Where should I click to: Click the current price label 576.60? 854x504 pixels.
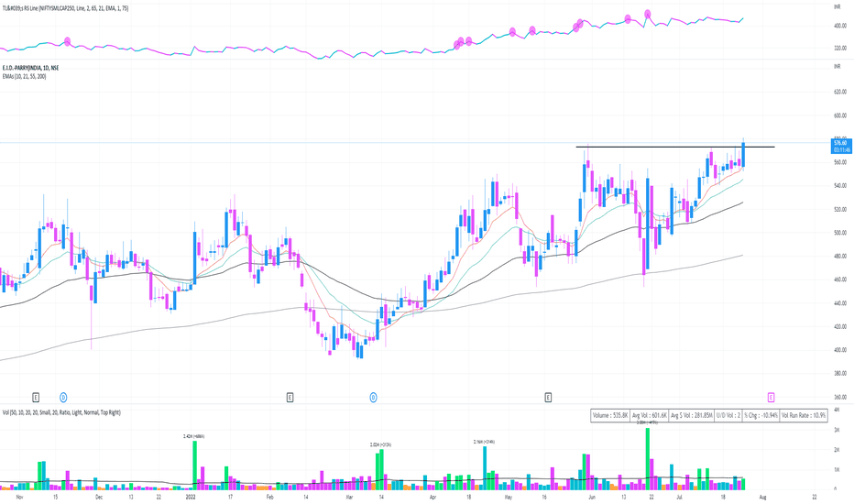(840, 143)
